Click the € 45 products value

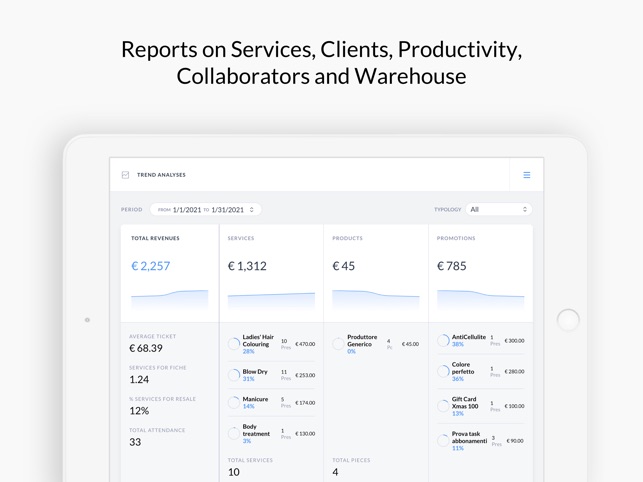click(344, 266)
